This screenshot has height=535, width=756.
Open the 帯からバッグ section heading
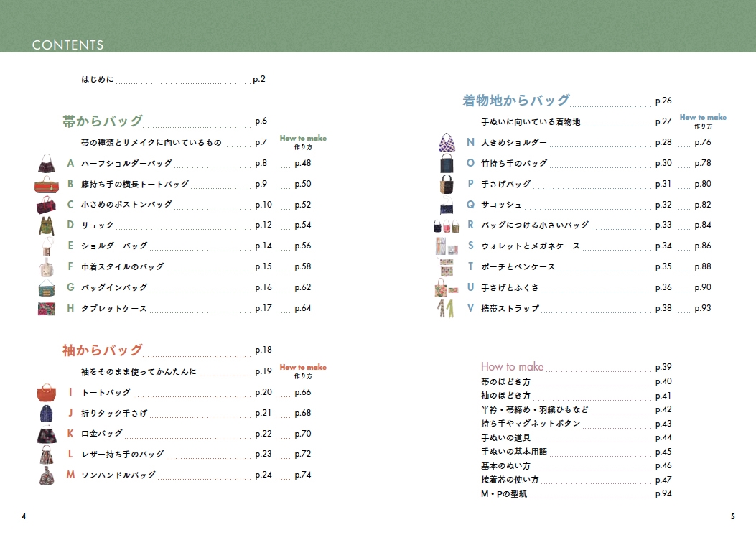(x=103, y=121)
